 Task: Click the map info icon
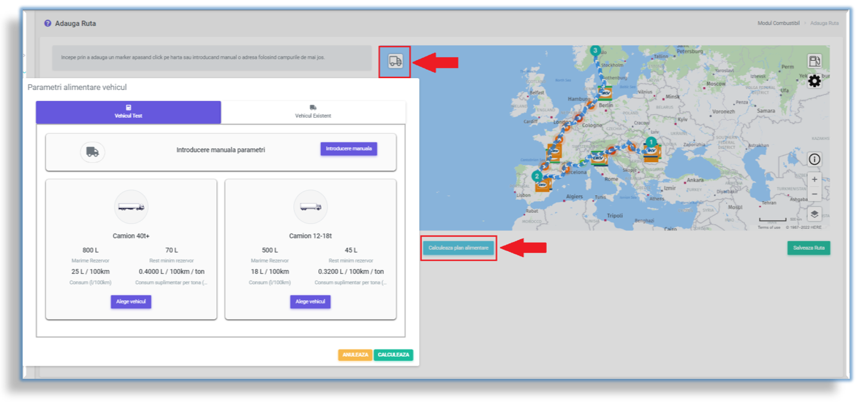click(x=814, y=159)
